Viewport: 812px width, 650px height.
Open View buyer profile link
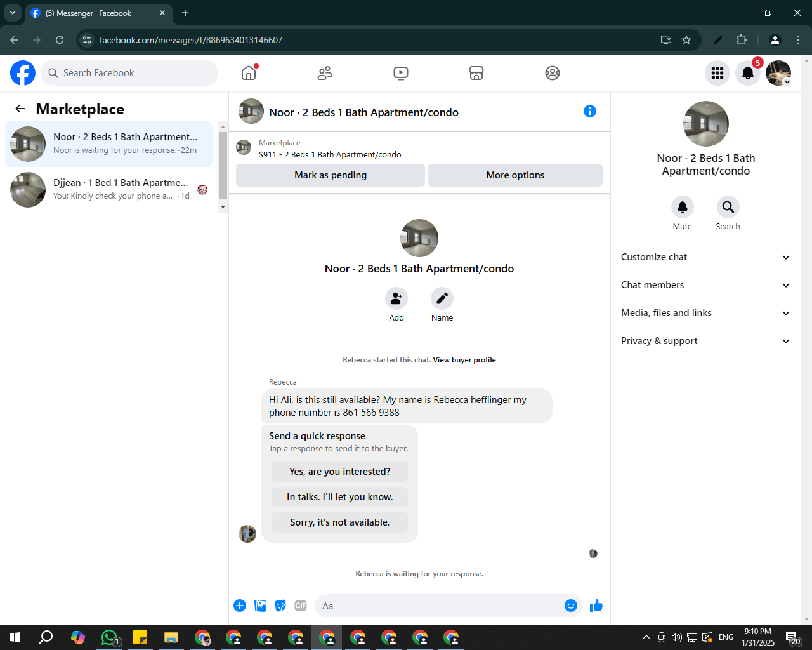[464, 360]
